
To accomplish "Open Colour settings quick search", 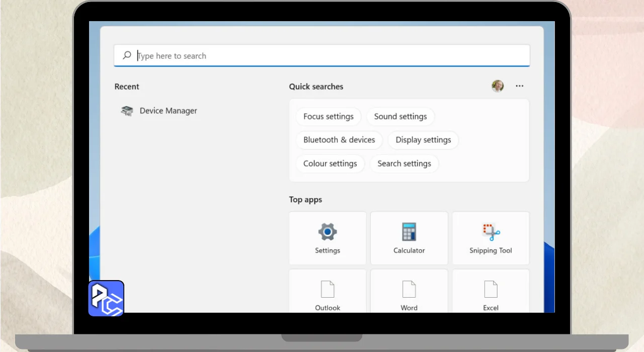I will click(x=330, y=163).
